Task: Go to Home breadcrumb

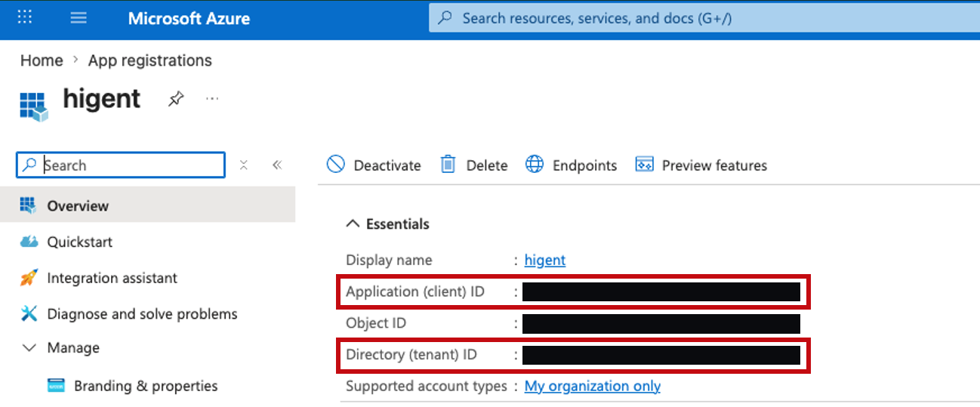Action: click(x=42, y=60)
